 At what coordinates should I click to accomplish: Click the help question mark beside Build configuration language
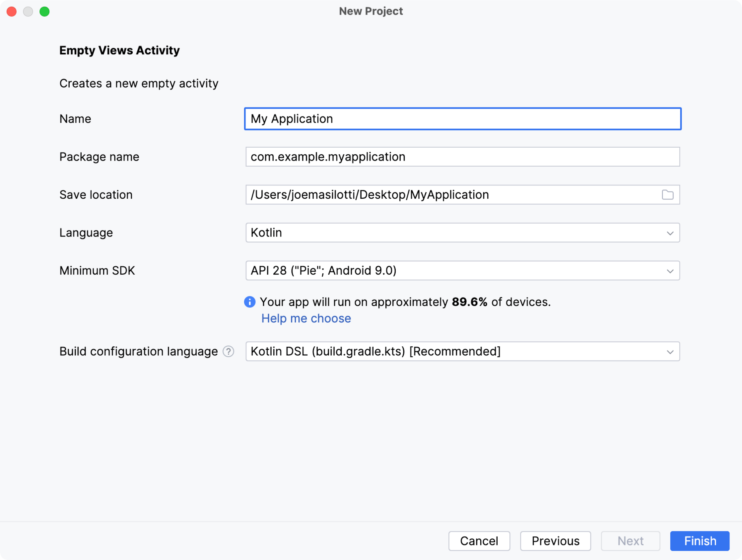coord(229,351)
